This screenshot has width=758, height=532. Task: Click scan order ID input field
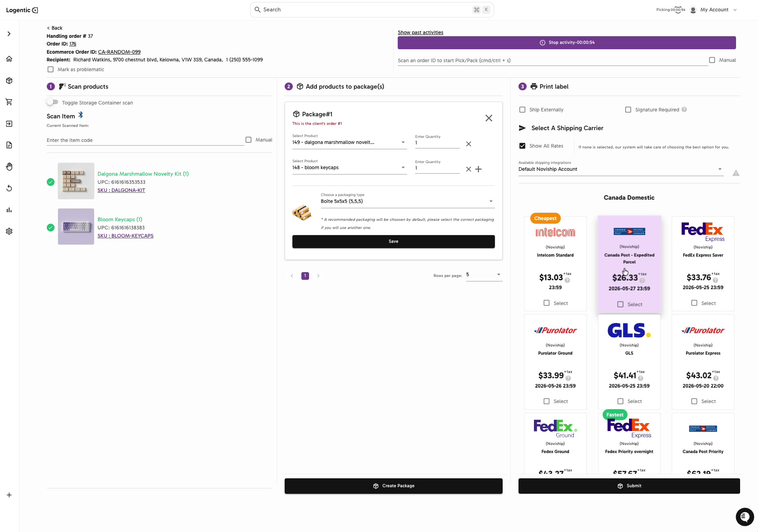(552, 61)
